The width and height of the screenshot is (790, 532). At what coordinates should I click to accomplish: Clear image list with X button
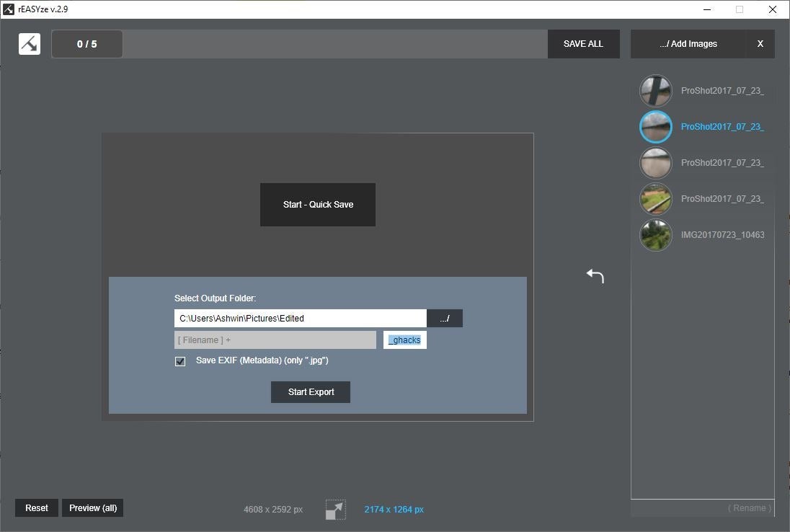click(760, 44)
